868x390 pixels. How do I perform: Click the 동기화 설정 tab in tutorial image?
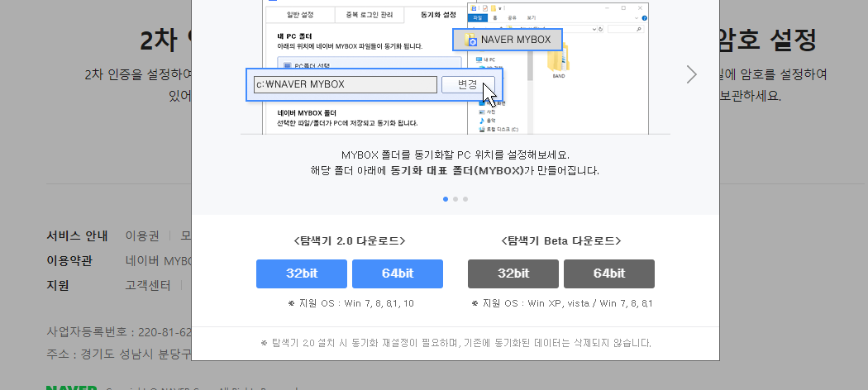[438, 14]
